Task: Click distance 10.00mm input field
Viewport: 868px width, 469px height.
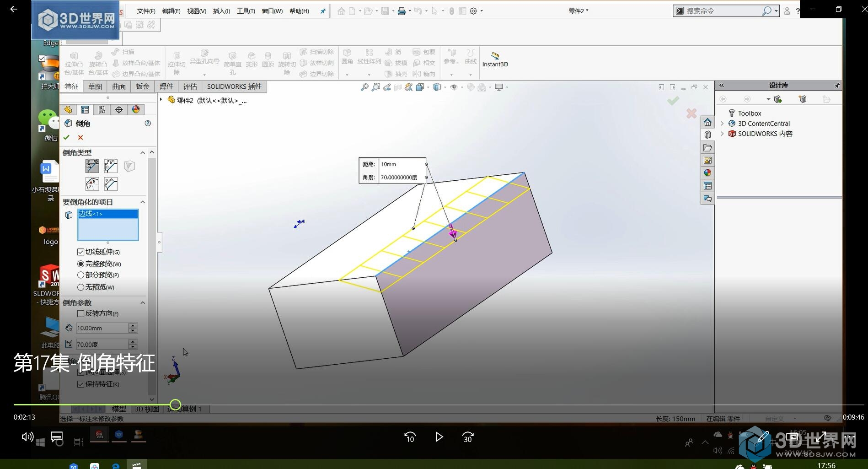Action: point(102,328)
